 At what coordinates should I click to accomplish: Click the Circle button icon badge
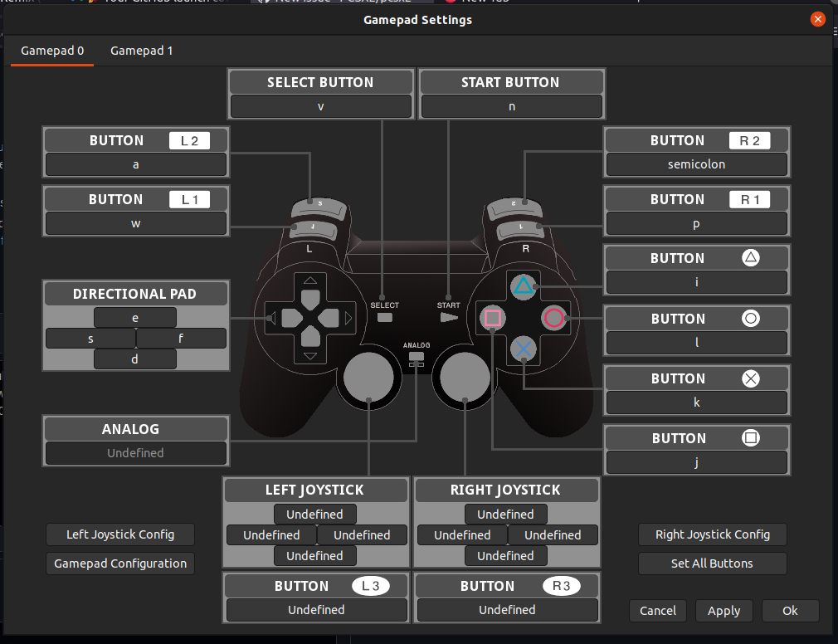click(751, 318)
